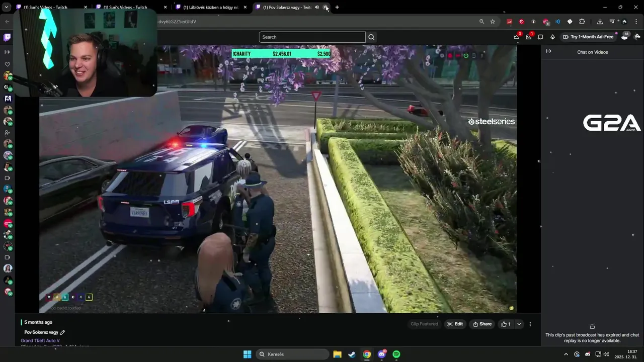
Task: Expand the reactions chevron next to like
Action: click(x=519, y=324)
